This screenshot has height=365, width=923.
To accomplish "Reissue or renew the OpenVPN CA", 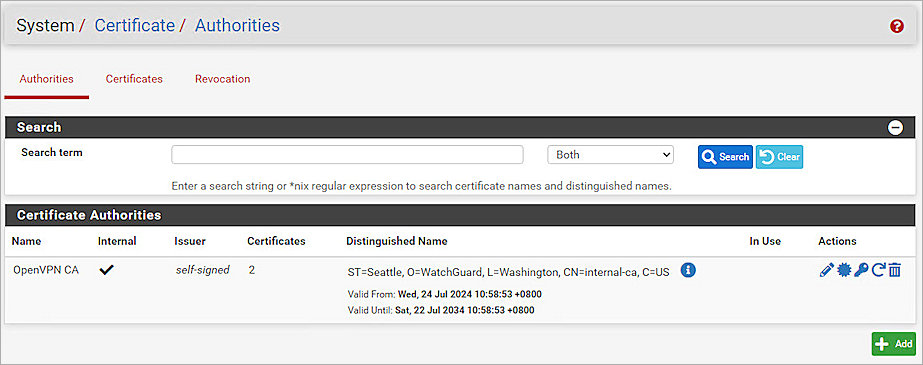I will pyautogui.click(x=878, y=270).
